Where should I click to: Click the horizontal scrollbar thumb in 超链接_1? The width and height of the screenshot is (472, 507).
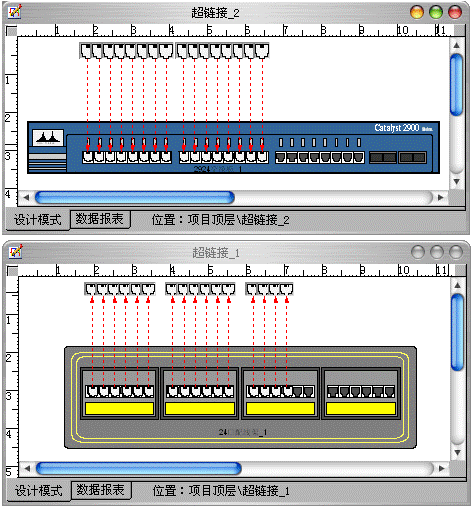pyautogui.click(x=138, y=468)
